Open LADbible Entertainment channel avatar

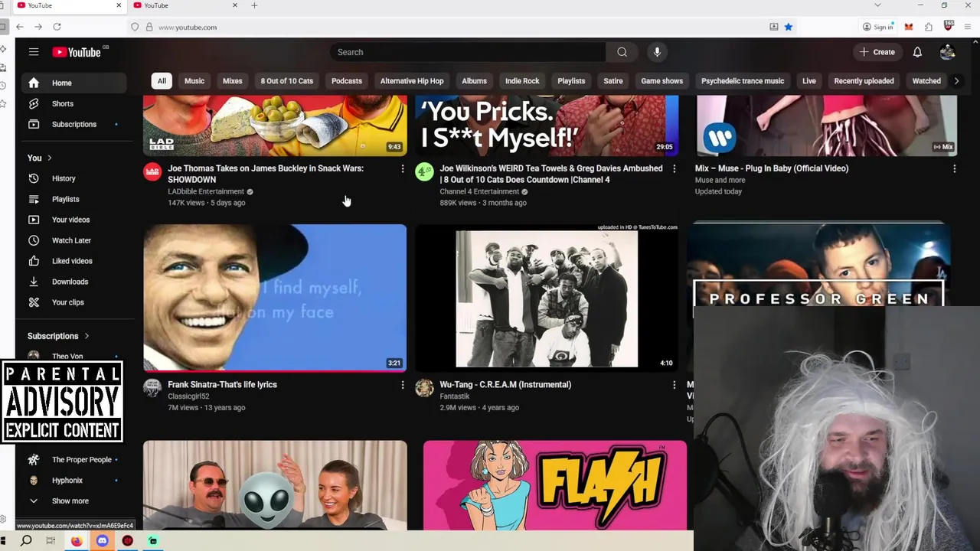coord(152,171)
